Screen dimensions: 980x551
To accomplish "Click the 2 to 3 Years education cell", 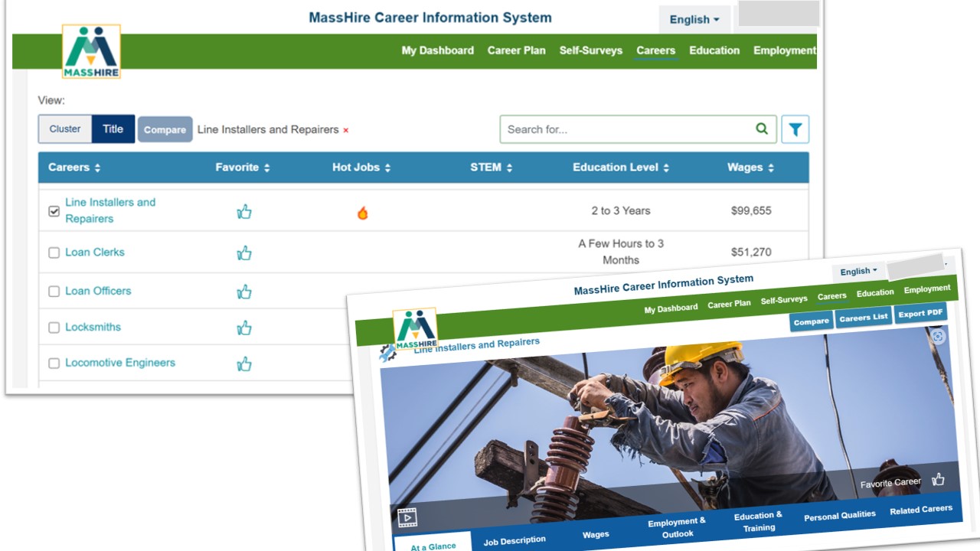I will click(621, 210).
